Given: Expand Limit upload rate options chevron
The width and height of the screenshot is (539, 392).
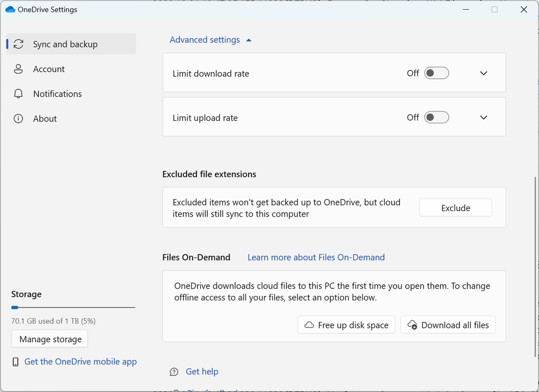Looking at the screenshot, I should coord(483,118).
